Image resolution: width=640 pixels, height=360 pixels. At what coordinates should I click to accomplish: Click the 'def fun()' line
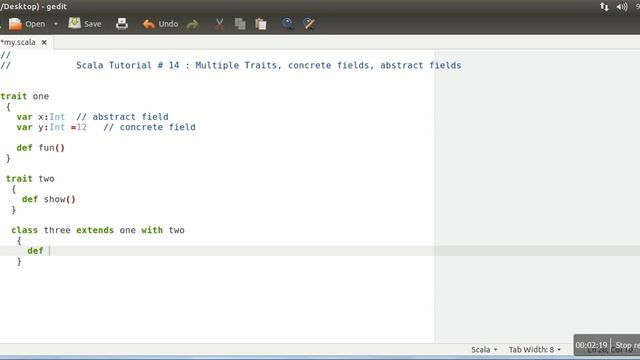click(40, 148)
